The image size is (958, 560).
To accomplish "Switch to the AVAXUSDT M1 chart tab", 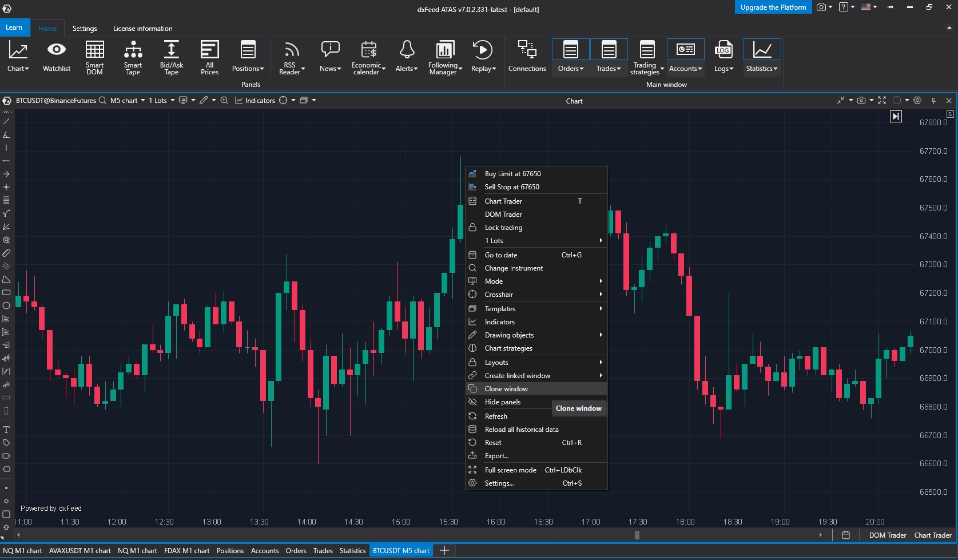I will pyautogui.click(x=79, y=551).
